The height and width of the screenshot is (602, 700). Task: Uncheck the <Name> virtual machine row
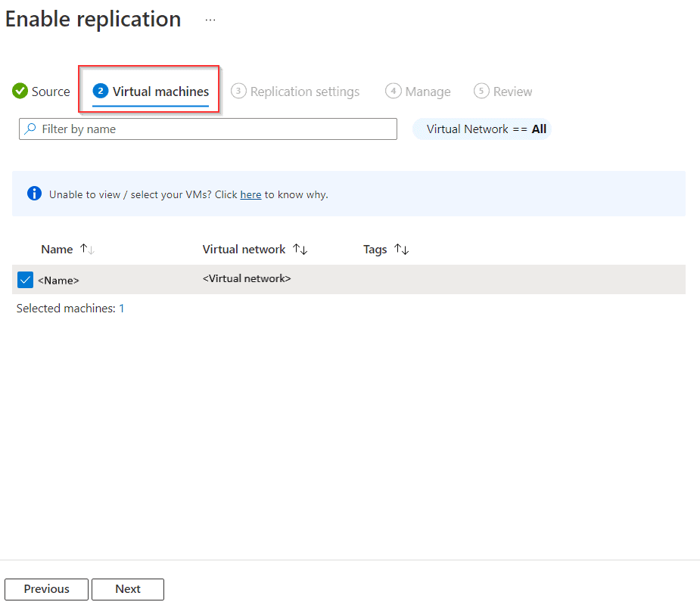[25, 279]
